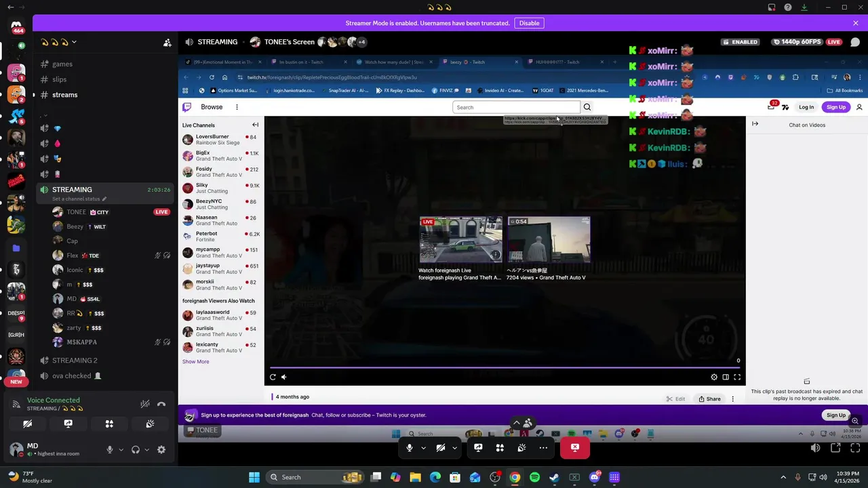Open Twitch player settings gear
This screenshot has width=868, height=488.
[714, 377]
